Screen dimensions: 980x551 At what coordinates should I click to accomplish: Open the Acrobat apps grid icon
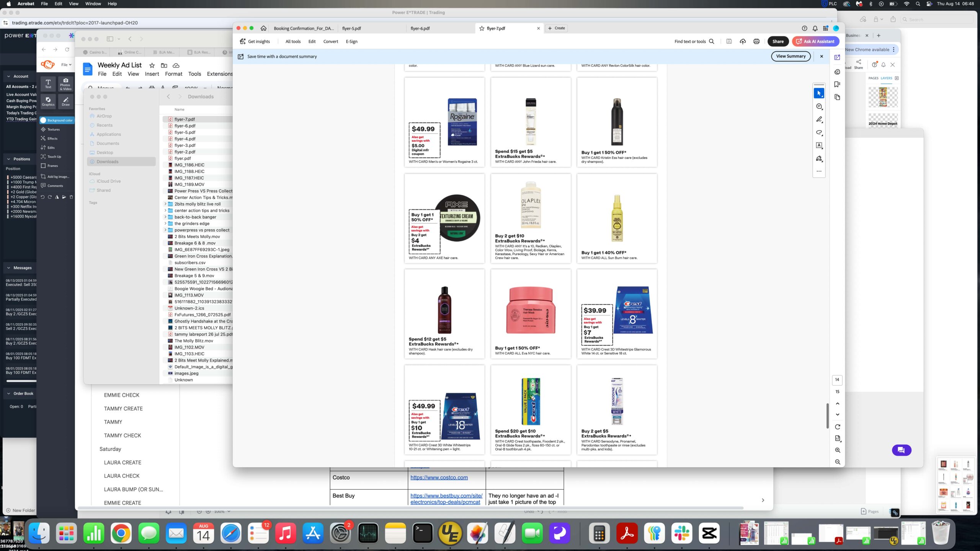pyautogui.click(x=825, y=28)
